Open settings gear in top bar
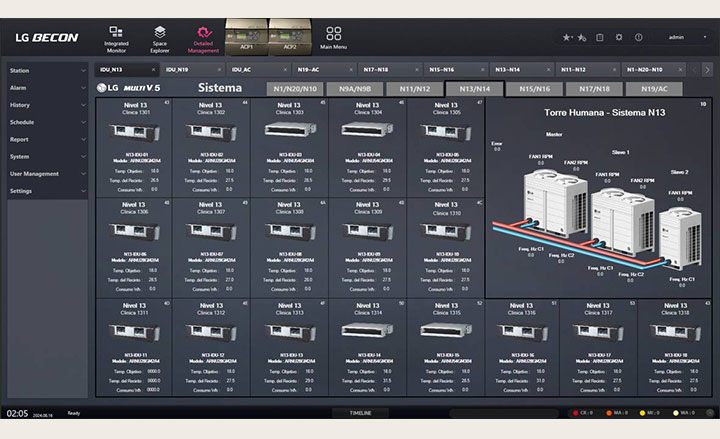The width and height of the screenshot is (720, 439). (619, 37)
